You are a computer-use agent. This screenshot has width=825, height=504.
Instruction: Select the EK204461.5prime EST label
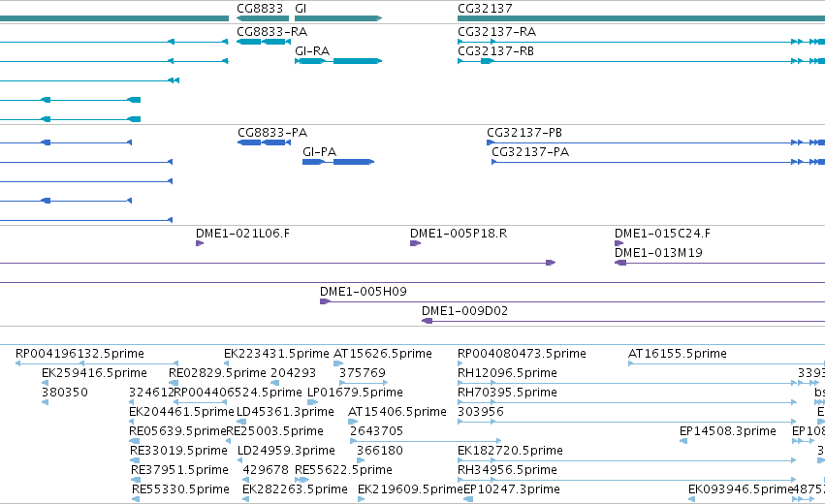[181, 413]
